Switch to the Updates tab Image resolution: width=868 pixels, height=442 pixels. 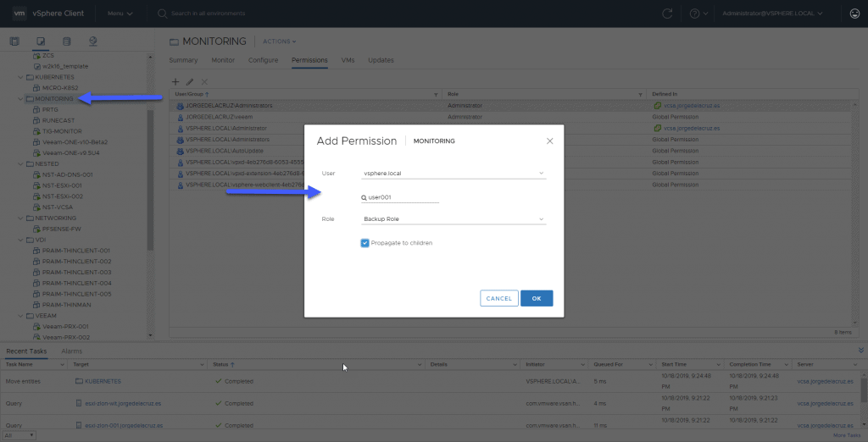381,60
